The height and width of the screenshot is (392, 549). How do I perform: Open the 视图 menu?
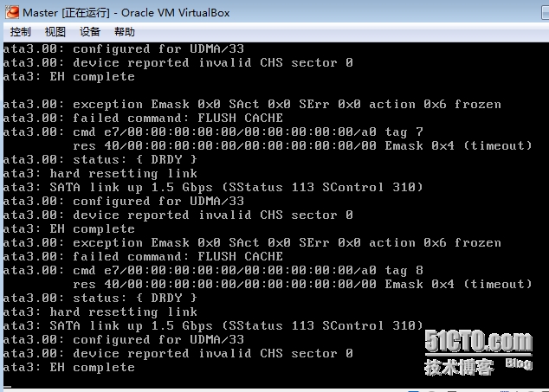pos(55,32)
